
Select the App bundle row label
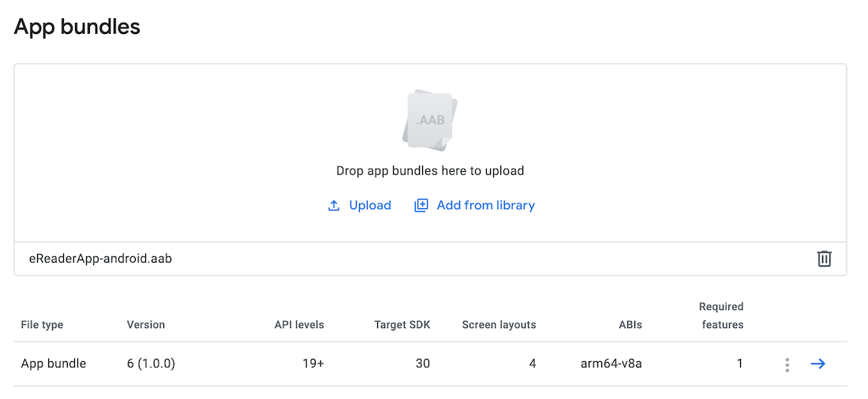point(54,364)
